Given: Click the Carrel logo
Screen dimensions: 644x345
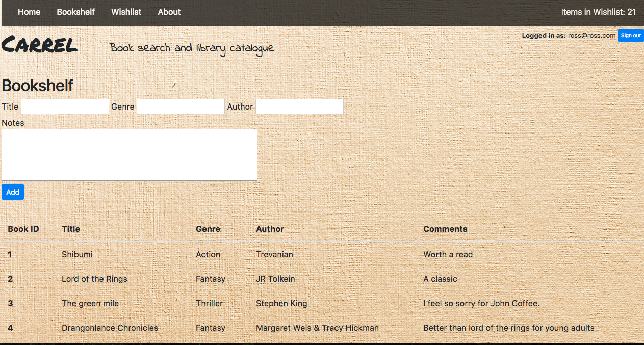Looking at the screenshot, I should [40, 46].
